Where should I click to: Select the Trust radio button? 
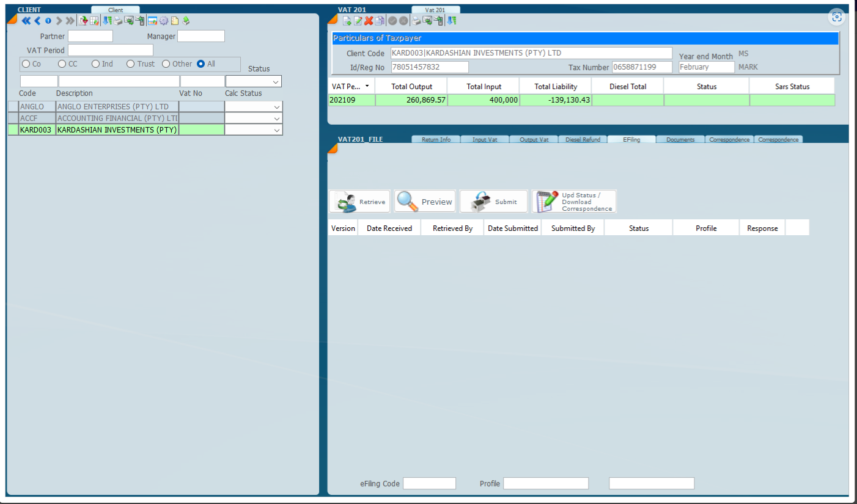(130, 64)
